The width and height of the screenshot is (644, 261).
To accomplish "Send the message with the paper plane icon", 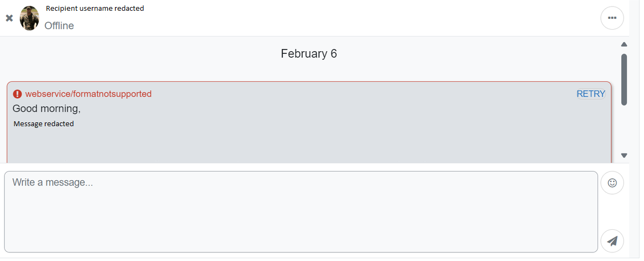I will [612, 241].
